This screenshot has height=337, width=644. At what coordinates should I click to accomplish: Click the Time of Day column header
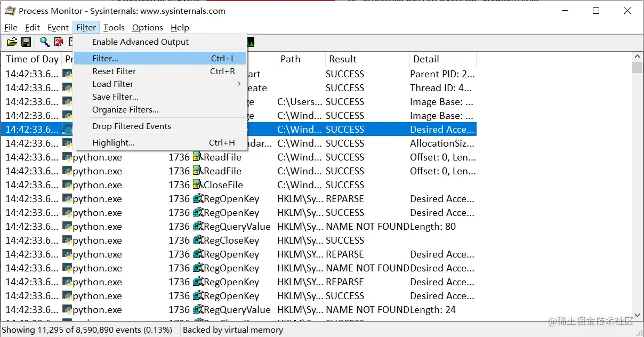[x=32, y=59]
